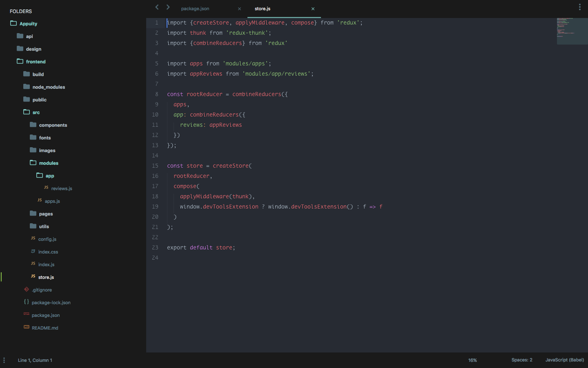The width and height of the screenshot is (588, 368).
Task: Switch to the package.json tab
Action: click(195, 9)
